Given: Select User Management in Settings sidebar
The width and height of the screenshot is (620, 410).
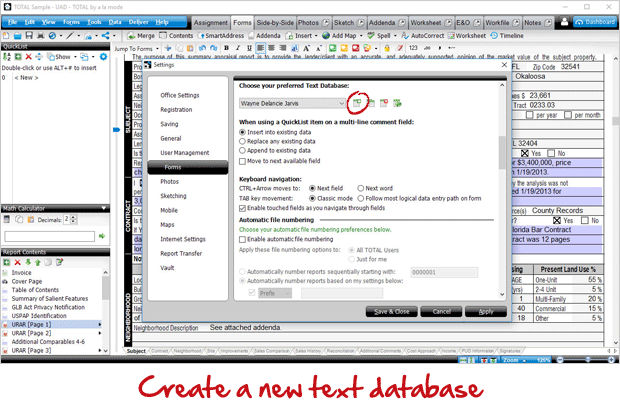Looking at the screenshot, I should 184,153.
